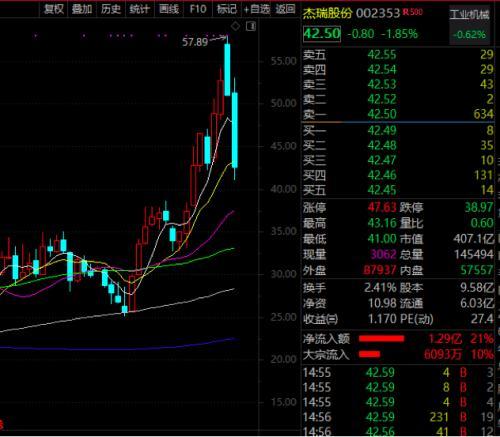Select the 画线 drawing tool
This screenshot has width=500, height=437.
(169, 9)
